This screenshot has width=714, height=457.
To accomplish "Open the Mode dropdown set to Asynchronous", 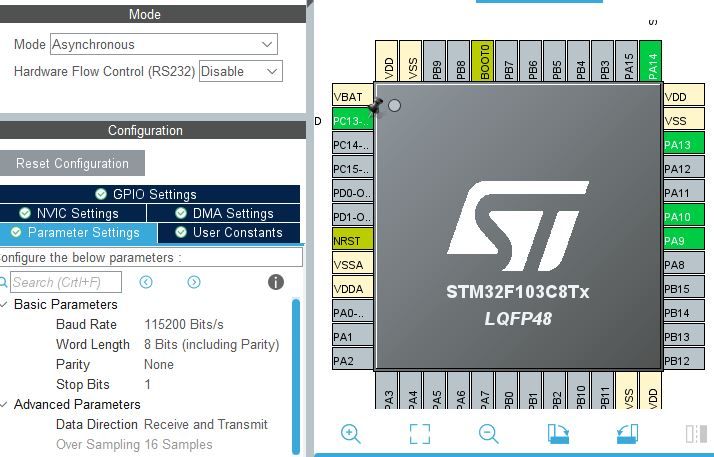I will click(163, 44).
